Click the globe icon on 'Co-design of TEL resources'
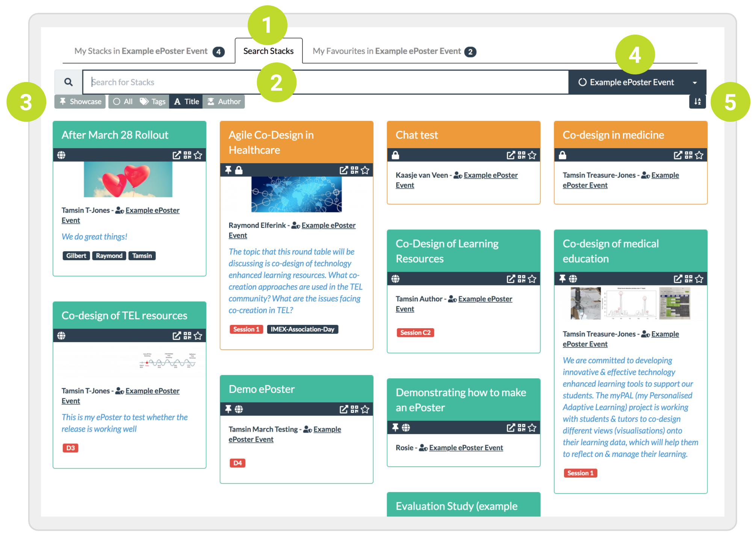Viewport: 756px width, 543px height. pyautogui.click(x=64, y=335)
